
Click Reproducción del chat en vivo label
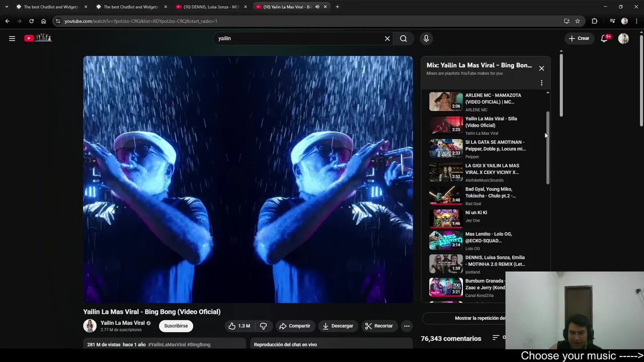(285, 344)
